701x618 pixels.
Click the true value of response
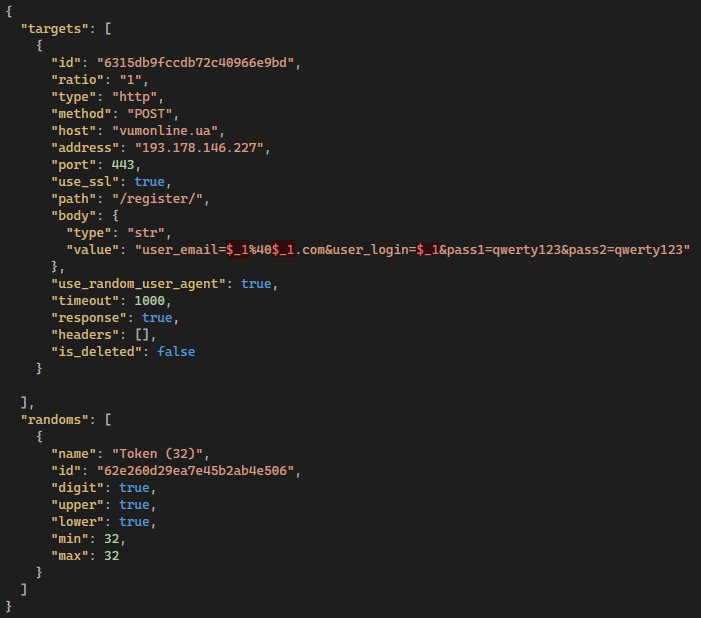[x=157, y=317]
